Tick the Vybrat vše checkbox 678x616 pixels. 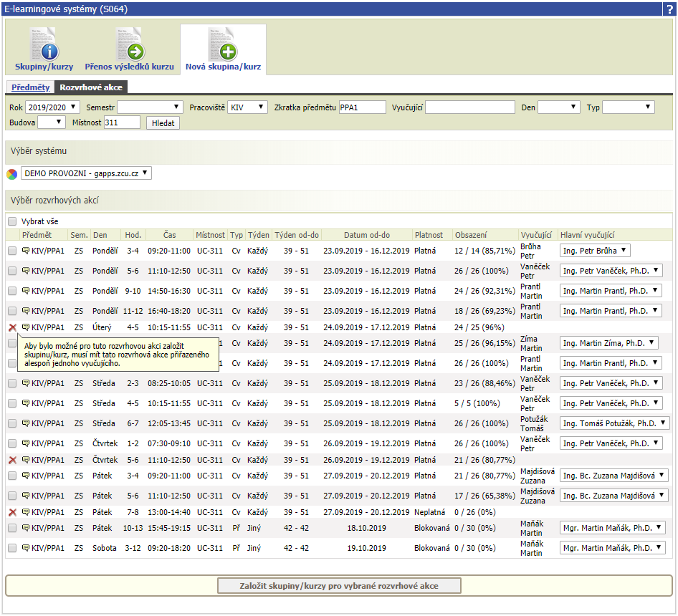click(12, 222)
